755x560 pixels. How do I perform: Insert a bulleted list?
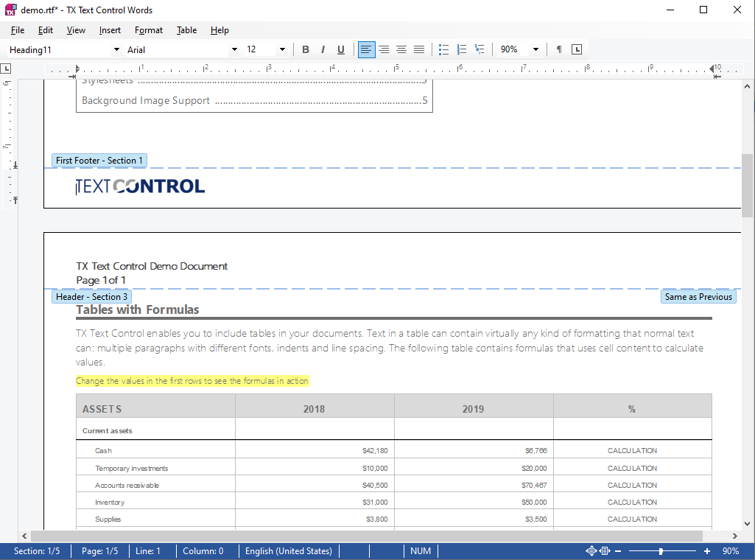coord(444,49)
